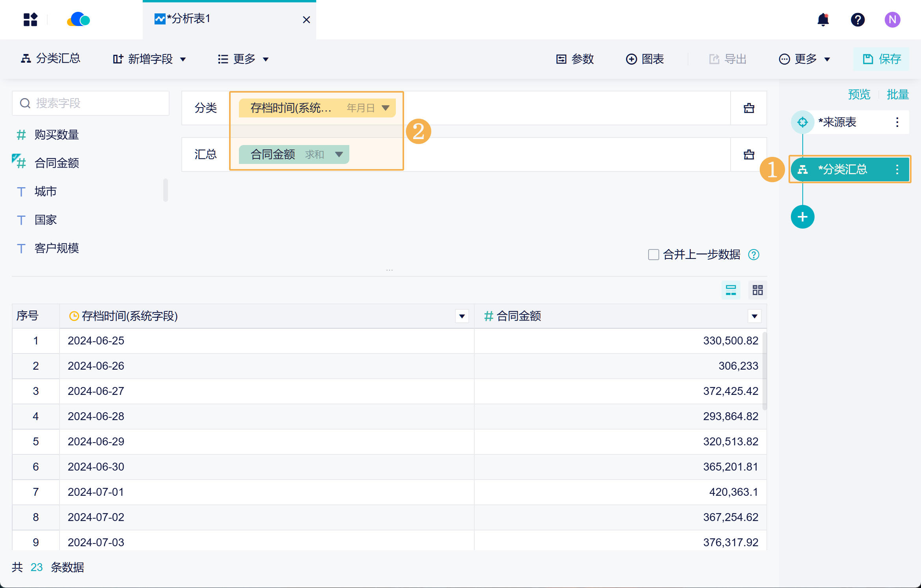Open the help question mark icon
The height and width of the screenshot is (588, 921).
pos(858,20)
